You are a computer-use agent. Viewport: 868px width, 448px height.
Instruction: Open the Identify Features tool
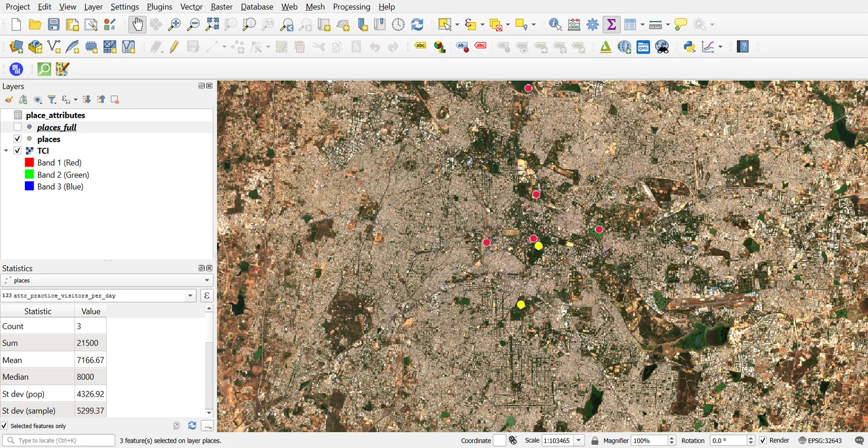click(555, 24)
